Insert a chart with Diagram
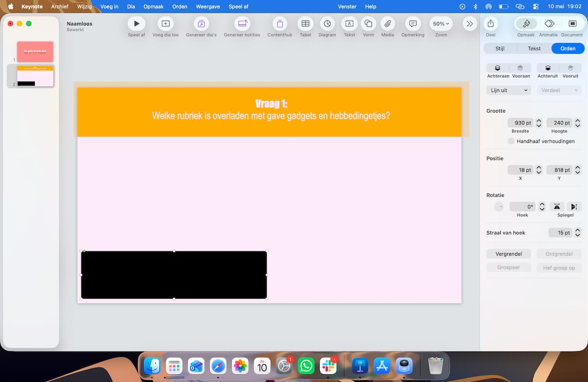 pos(327,24)
